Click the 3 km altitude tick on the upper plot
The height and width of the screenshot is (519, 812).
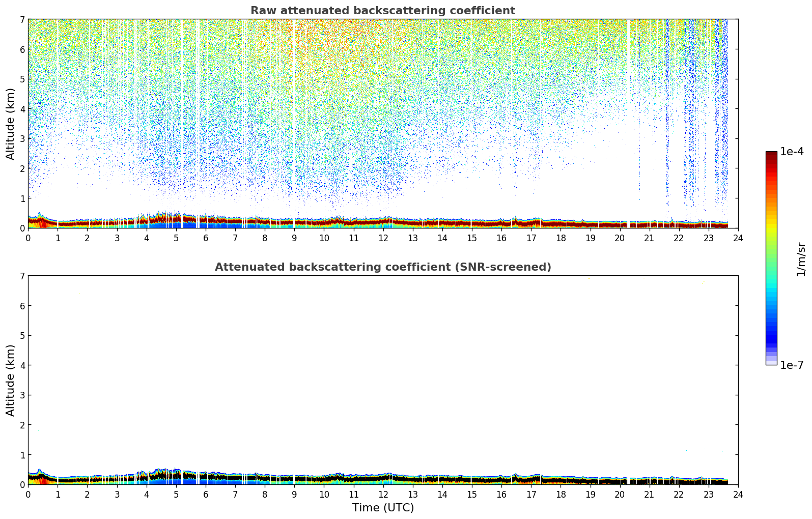coord(22,138)
